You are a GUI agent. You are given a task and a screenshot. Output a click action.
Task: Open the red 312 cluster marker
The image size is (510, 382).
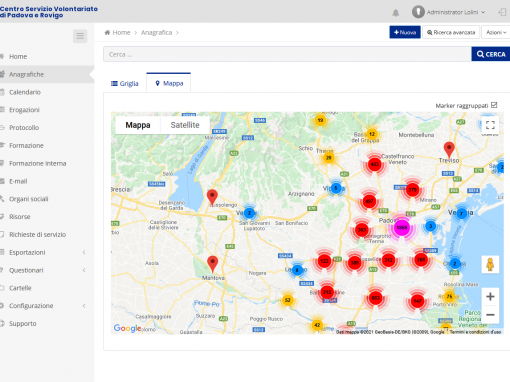tap(388, 260)
